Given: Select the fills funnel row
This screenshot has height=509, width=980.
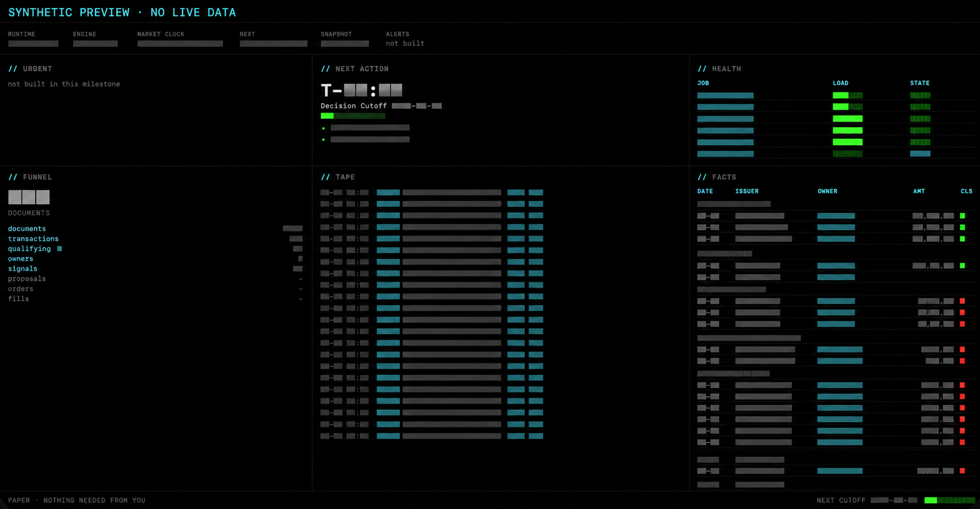Looking at the screenshot, I should (155, 299).
